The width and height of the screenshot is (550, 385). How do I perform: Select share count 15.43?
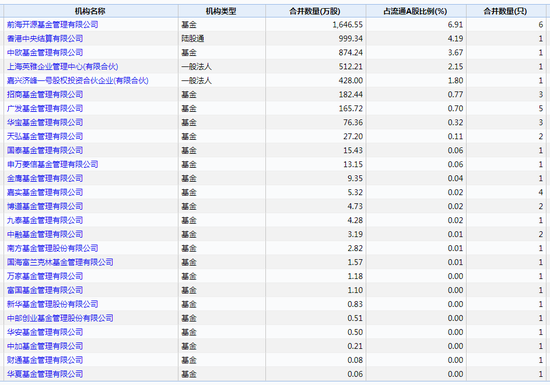click(x=353, y=150)
